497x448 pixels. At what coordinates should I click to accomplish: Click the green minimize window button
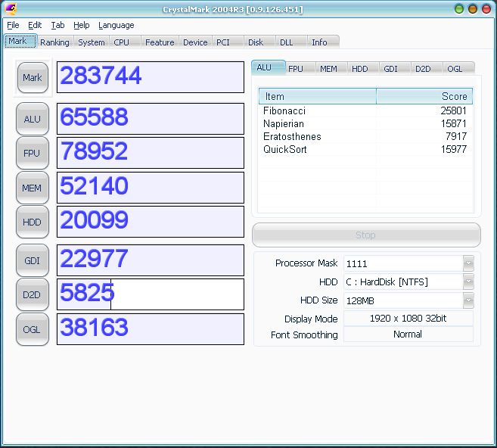point(459,8)
